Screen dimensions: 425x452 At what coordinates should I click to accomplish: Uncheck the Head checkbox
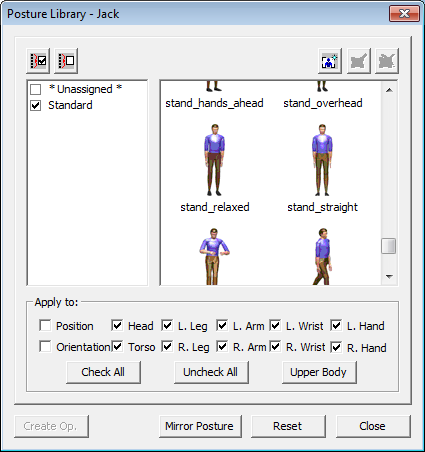117,325
